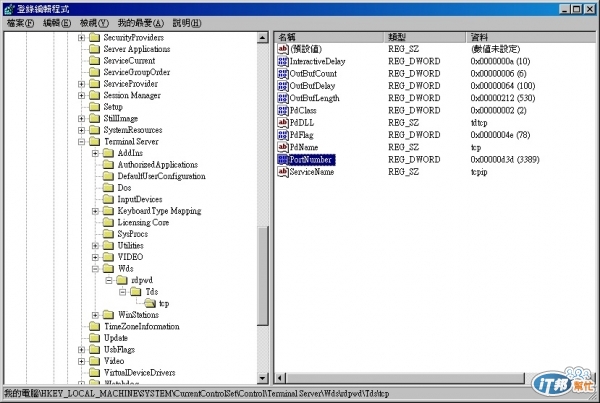
Task: Sort values by 類型 column header
Action: (425, 37)
